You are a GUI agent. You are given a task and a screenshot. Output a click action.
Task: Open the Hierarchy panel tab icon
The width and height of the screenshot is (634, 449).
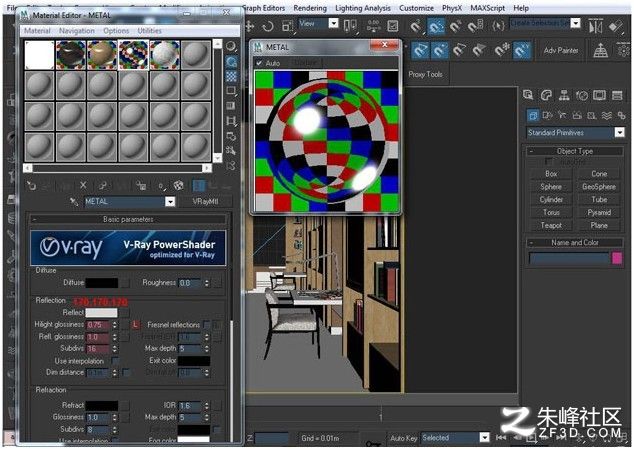564,95
